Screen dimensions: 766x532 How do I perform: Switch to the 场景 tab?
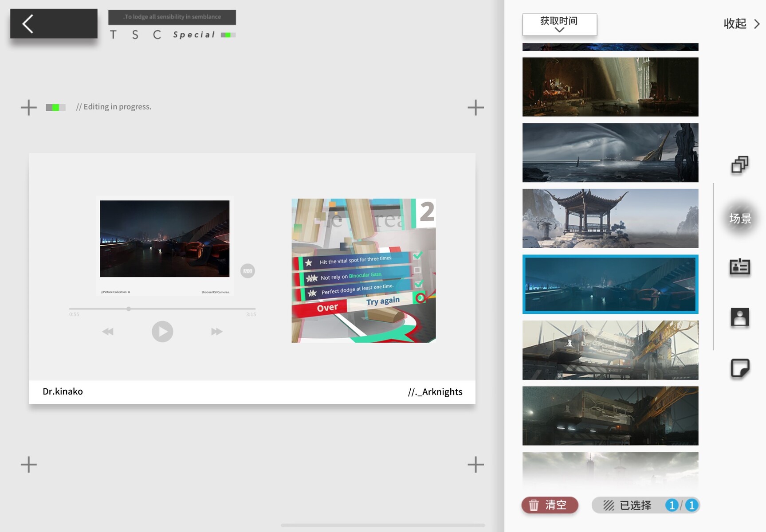[x=740, y=218]
